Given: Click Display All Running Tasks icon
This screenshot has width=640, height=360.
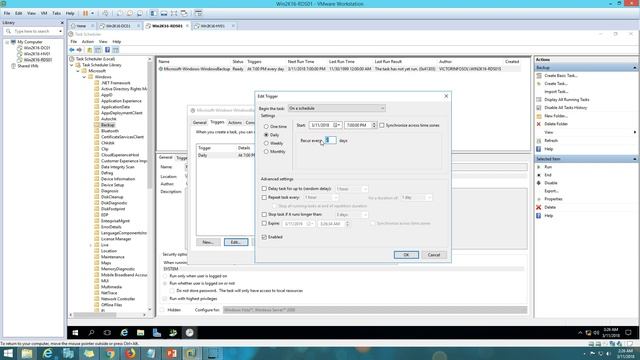Looking at the screenshot, I should (539, 100).
